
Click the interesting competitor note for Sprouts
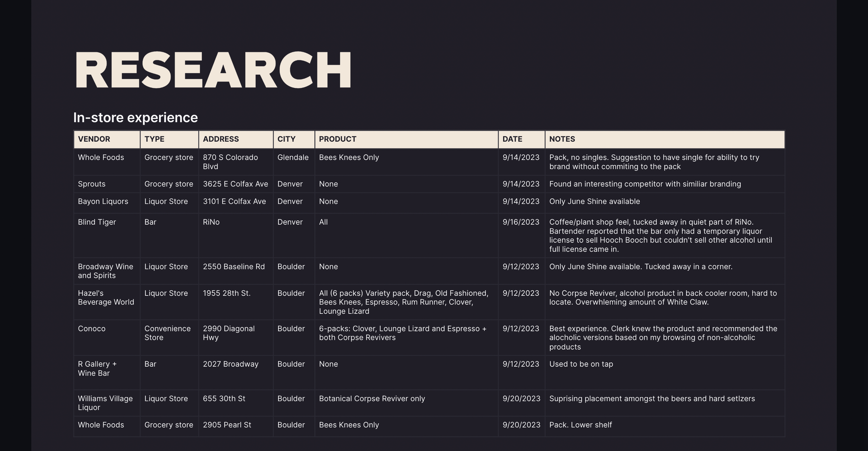[665, 184]
